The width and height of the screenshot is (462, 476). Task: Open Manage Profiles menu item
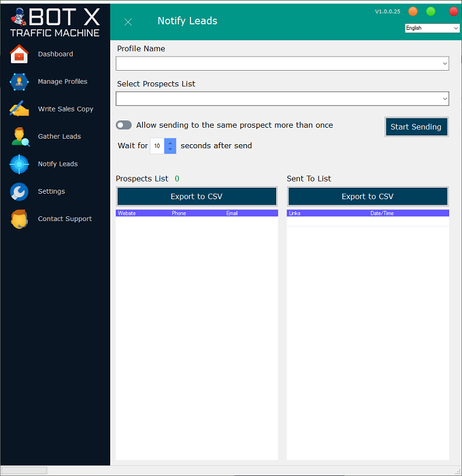point(63,82)
